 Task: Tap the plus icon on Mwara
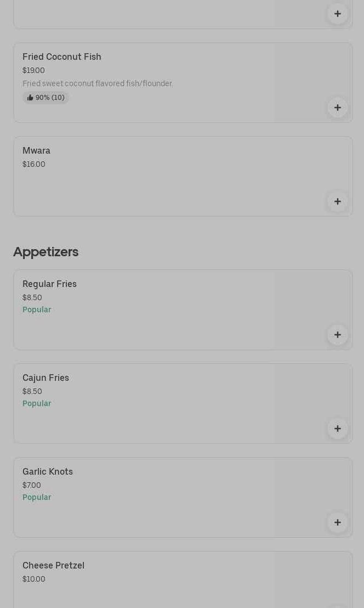[338, 201]
